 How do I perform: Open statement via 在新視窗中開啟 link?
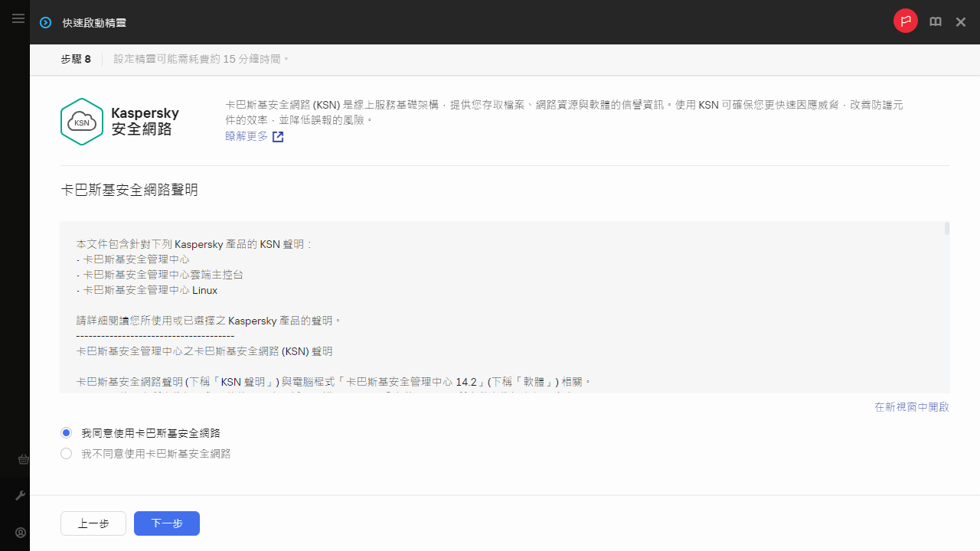(x=911, y=407)
